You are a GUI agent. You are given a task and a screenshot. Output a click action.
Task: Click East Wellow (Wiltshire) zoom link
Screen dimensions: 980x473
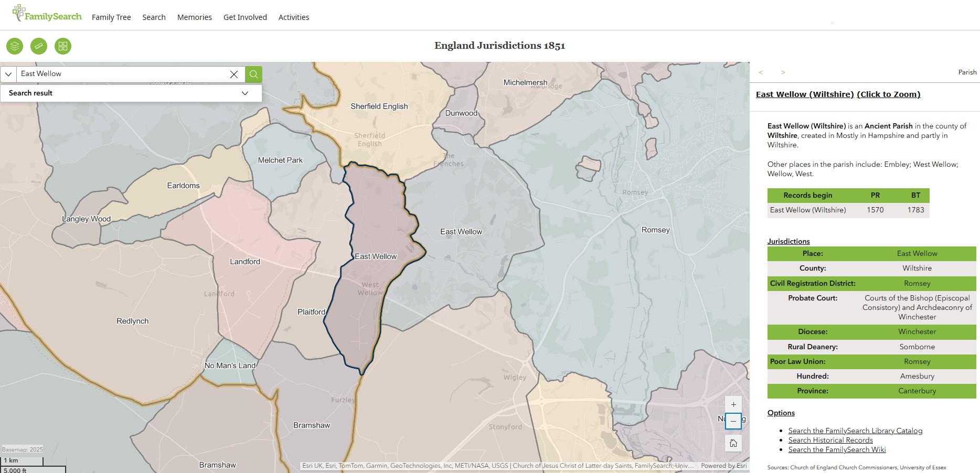[838, 94]
